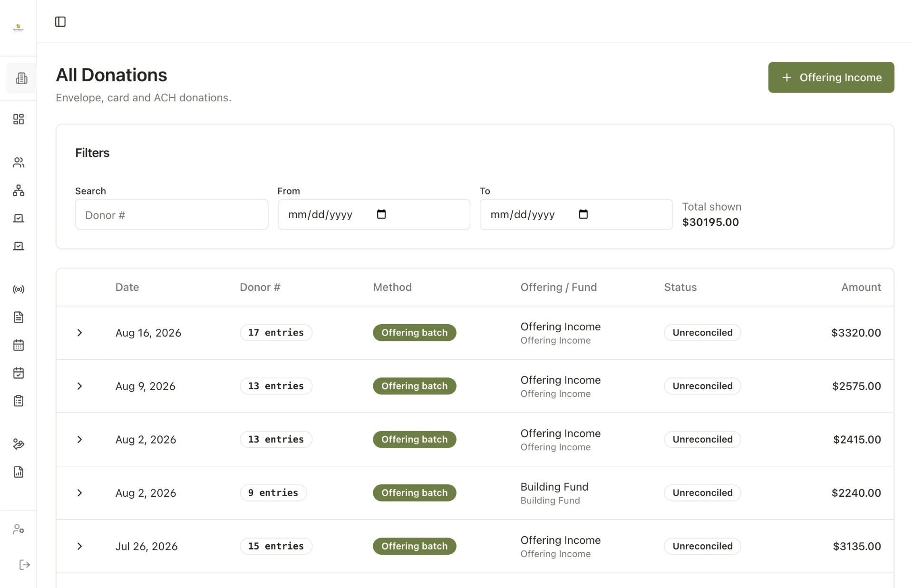Open the building icon in sidebar

(21, 78)
